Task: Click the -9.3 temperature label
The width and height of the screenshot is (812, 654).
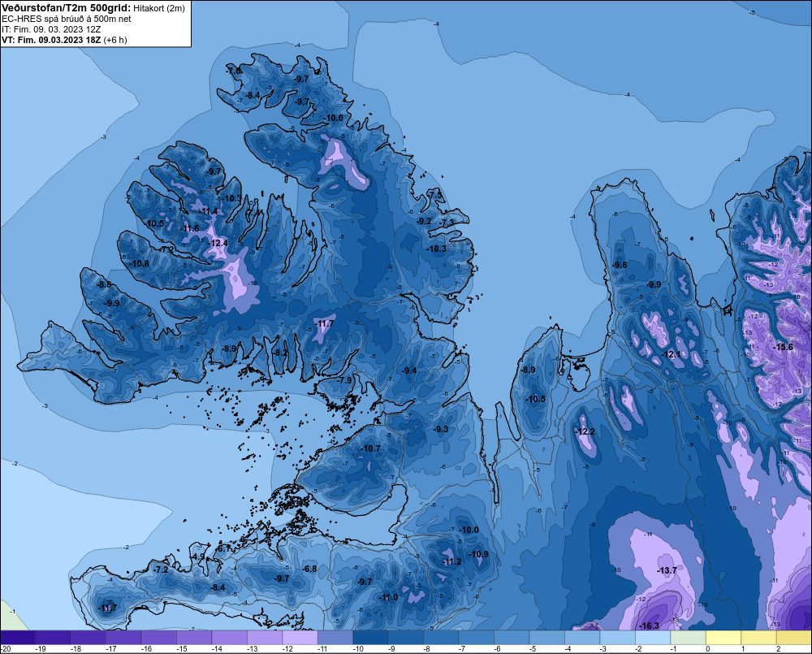Action: pos(441,429)
